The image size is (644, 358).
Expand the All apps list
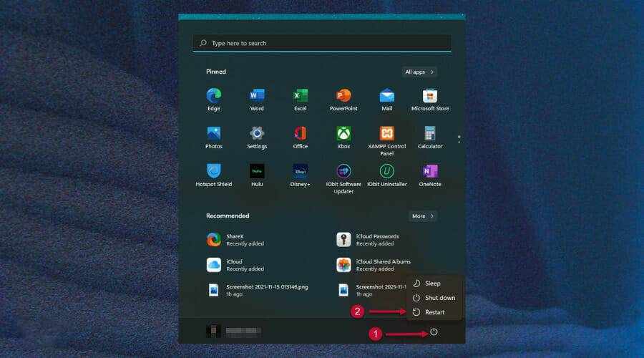419,72
